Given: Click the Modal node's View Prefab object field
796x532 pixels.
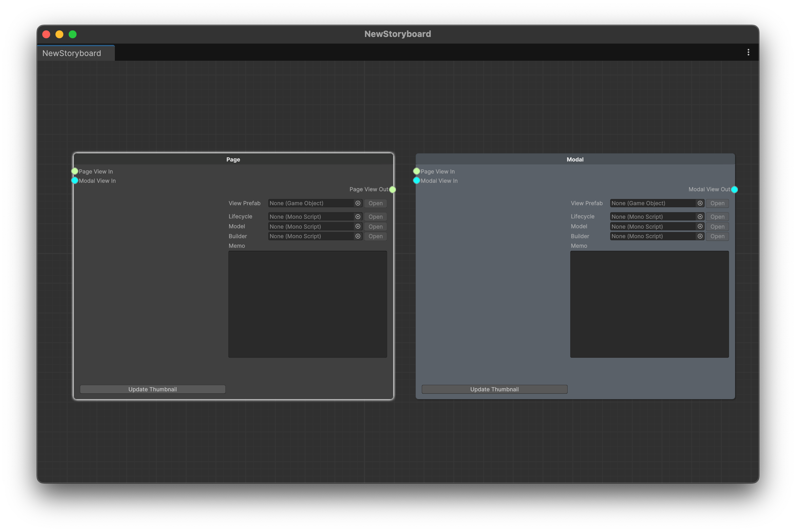Looking at the screenshot, I should coord(652,203).
